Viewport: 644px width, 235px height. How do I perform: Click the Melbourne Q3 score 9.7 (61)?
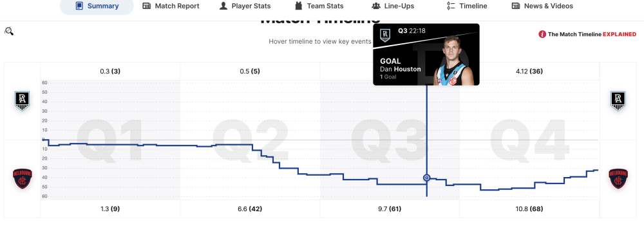coord(390,209)
